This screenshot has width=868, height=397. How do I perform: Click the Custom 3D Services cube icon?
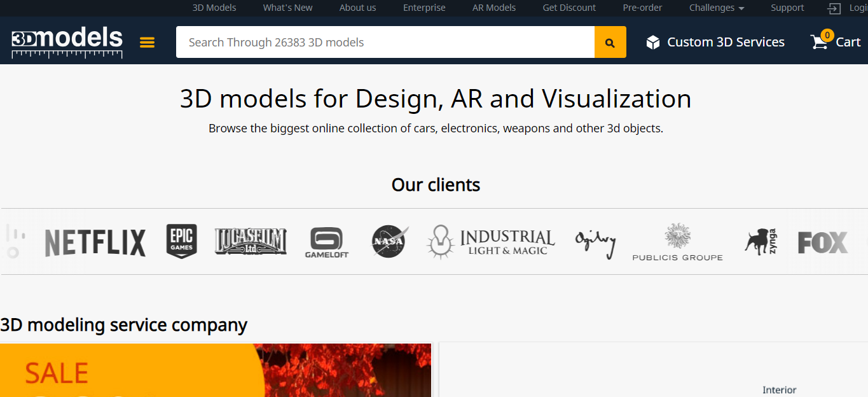pos(653,43)
